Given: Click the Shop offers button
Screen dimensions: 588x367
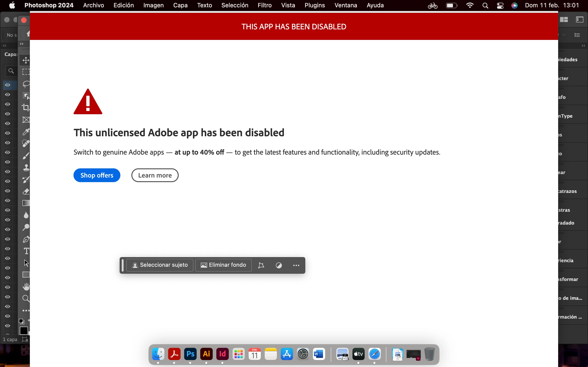Looking at the screenshot, I should click(97, 175).
